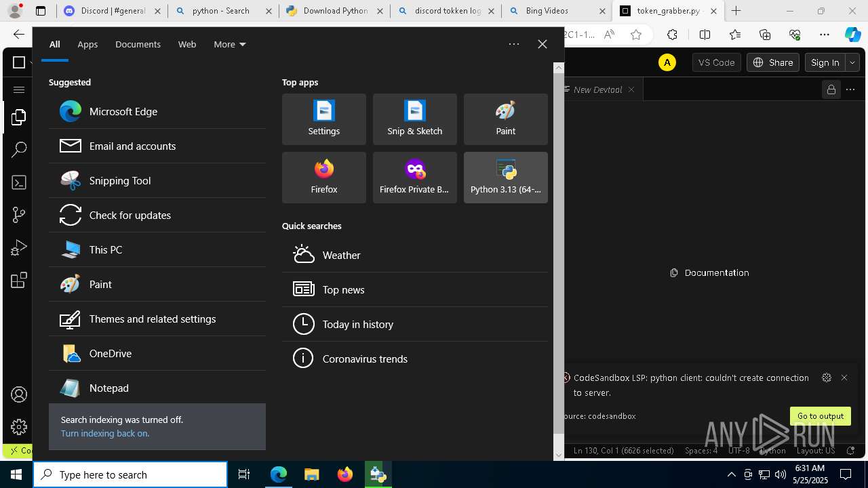Image resolution: width=868 pixels, height=488 pixels.
Task: Click the Sign In button
Action: click(825, 62)
